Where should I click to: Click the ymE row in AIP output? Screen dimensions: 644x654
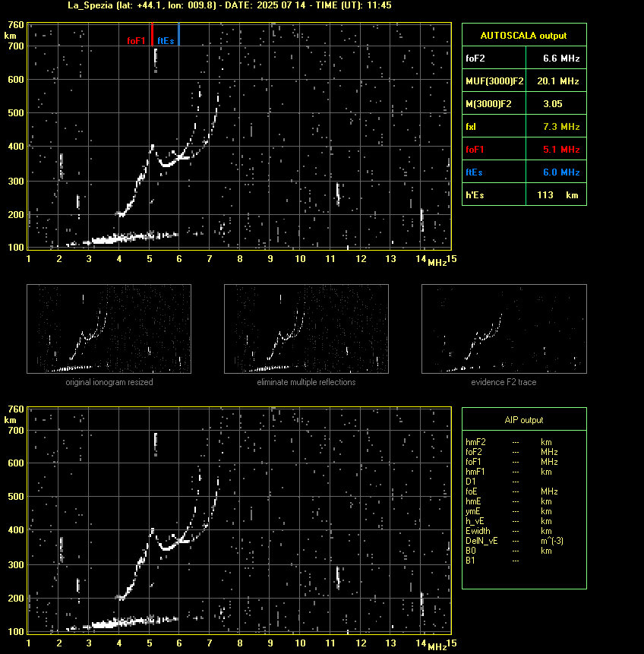pos(509,511)
